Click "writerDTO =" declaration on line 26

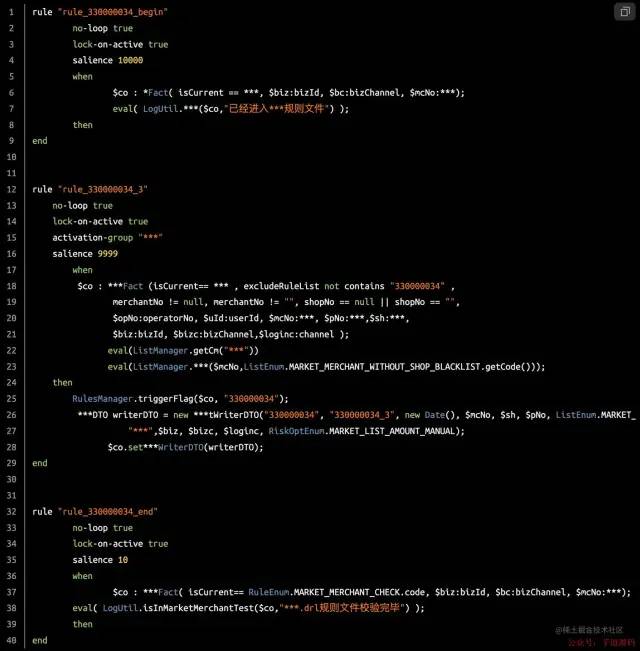(140, 415)
